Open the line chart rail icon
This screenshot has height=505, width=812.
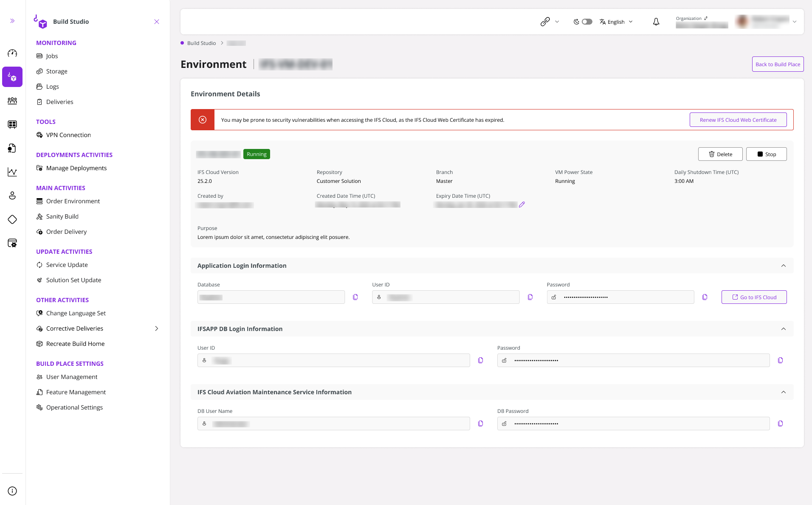click(12, 172)
